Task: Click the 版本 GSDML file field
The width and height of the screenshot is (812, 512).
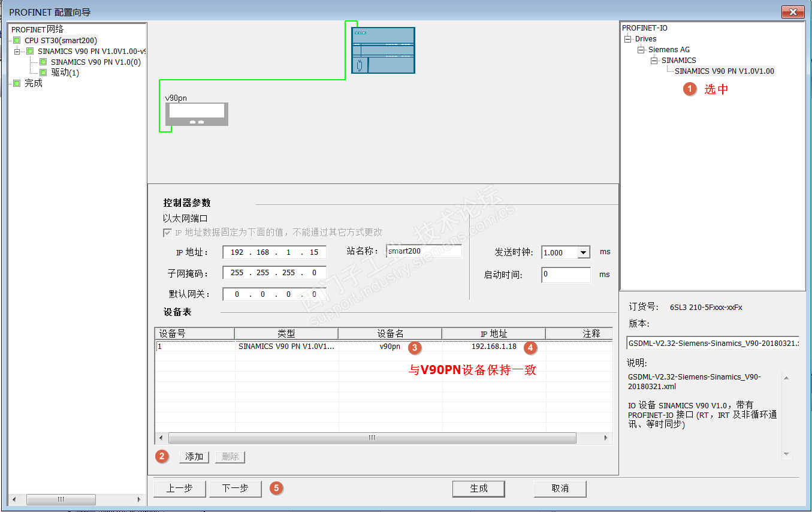Action: coord(713,342)
